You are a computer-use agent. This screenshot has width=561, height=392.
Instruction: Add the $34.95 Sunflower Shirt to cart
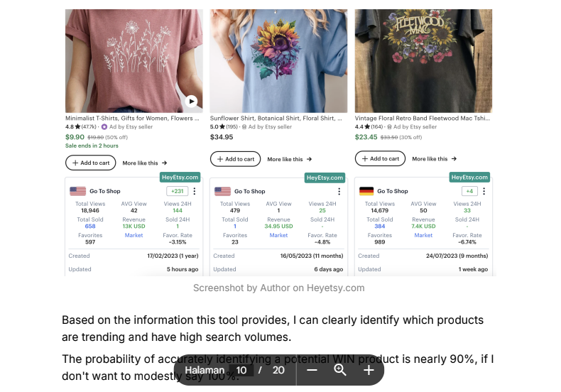tap(235, 159)
